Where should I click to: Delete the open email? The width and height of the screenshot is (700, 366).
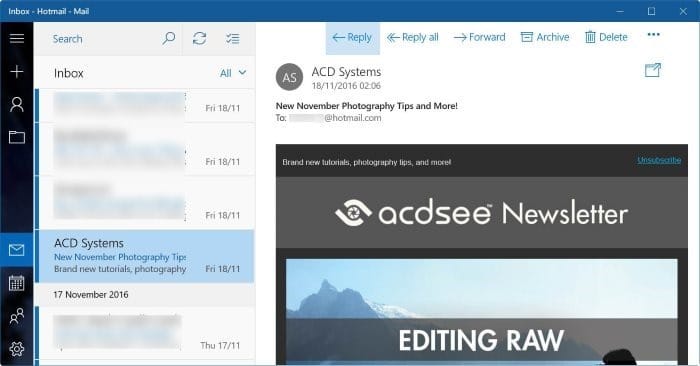point(606,37)
